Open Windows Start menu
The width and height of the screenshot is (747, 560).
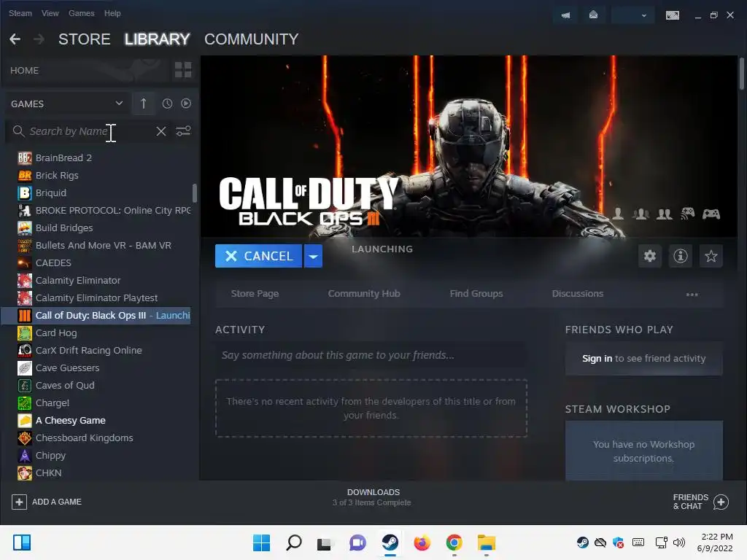[261, 542]
